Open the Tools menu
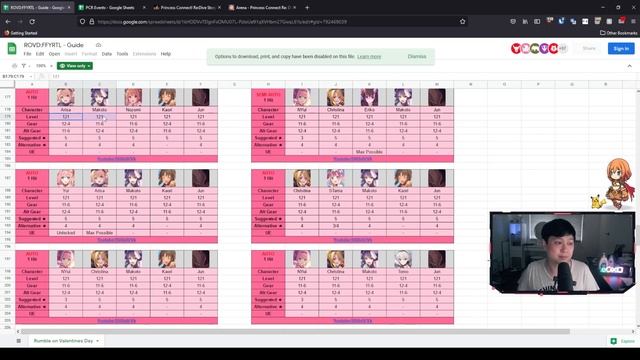The width and height of the screenshot is (640, 360). pyautogui.click(x=122, y=54)
